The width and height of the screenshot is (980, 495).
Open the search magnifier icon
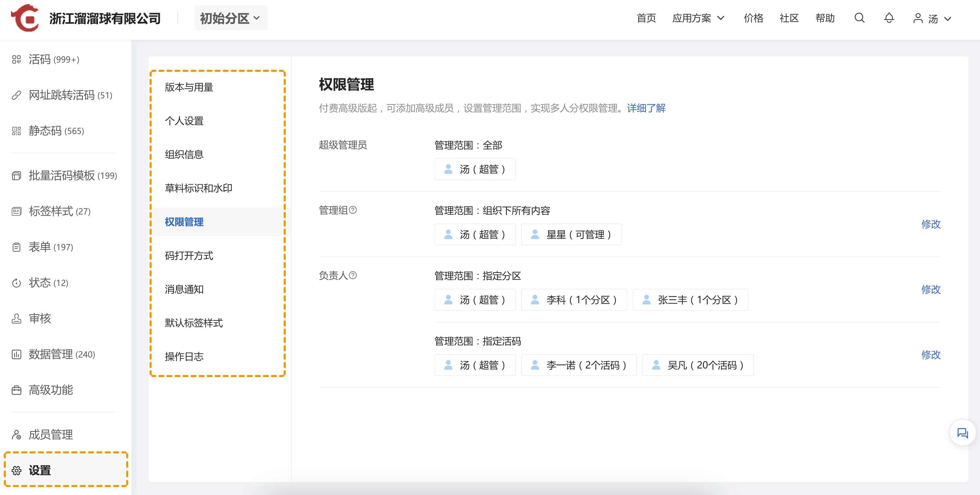pos(859,18)
